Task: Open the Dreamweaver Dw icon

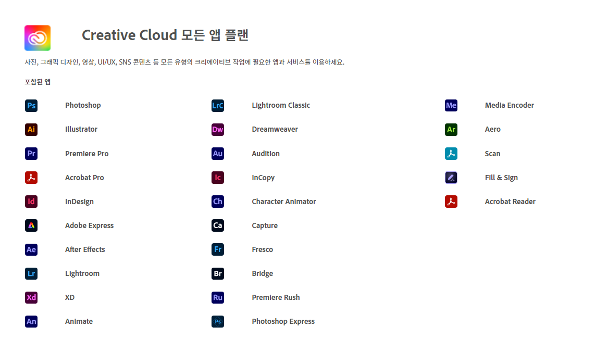Action: pyautogui.click(x=218, y=129)
